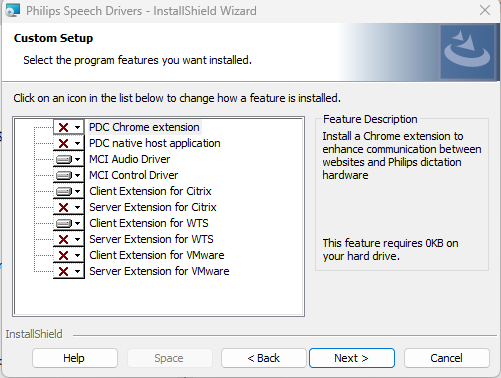
Task: Select the PDC Chrome extension feature label
Action: (x=144, y=127)
